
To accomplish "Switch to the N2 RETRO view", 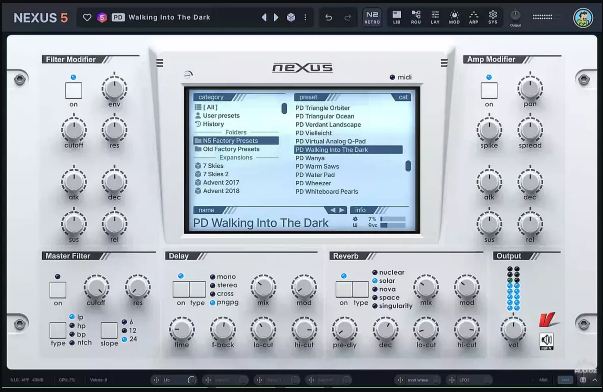I will [x=372, y=17].
